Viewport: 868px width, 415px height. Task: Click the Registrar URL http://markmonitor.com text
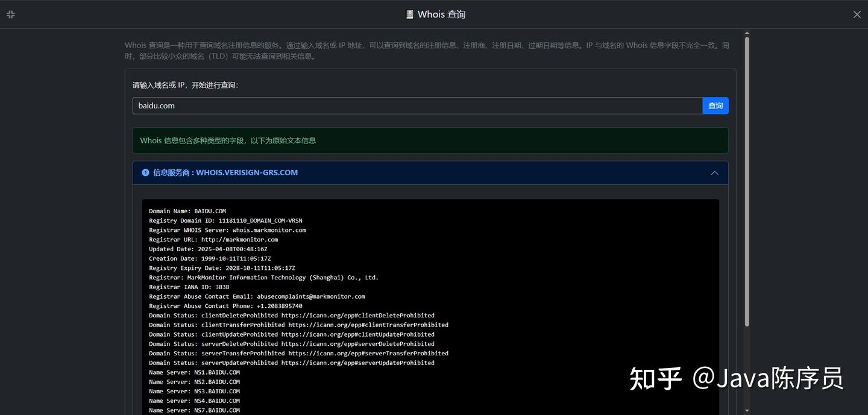pyautogui.click(x=239, y=240)
